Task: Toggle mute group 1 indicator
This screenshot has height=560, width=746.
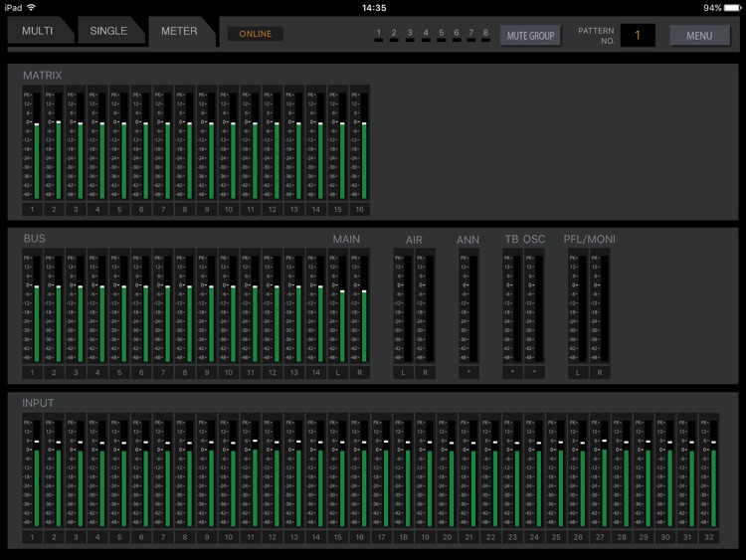Action: point(379,35)
